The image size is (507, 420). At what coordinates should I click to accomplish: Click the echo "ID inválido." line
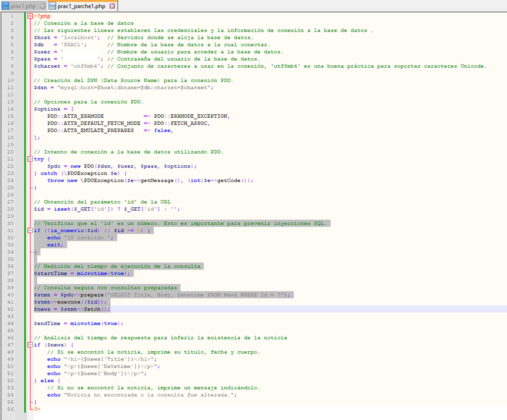(x=80, y=237)
